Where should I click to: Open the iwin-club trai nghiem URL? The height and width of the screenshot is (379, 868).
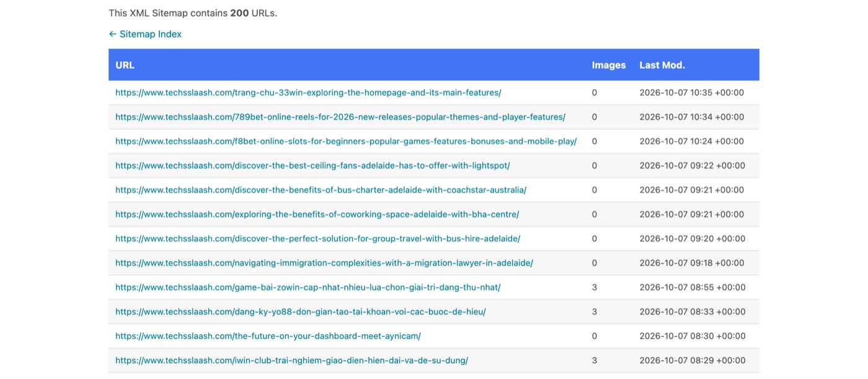point(291,360)
